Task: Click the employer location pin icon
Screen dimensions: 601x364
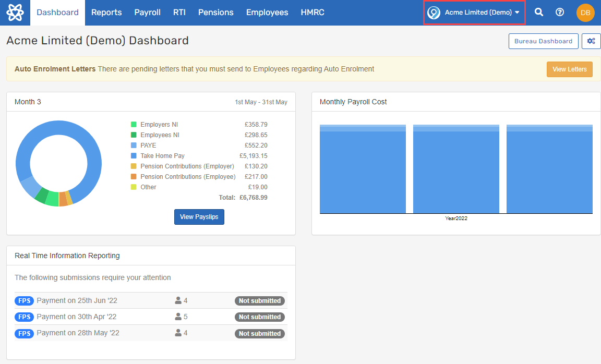Action: [434, 13]
